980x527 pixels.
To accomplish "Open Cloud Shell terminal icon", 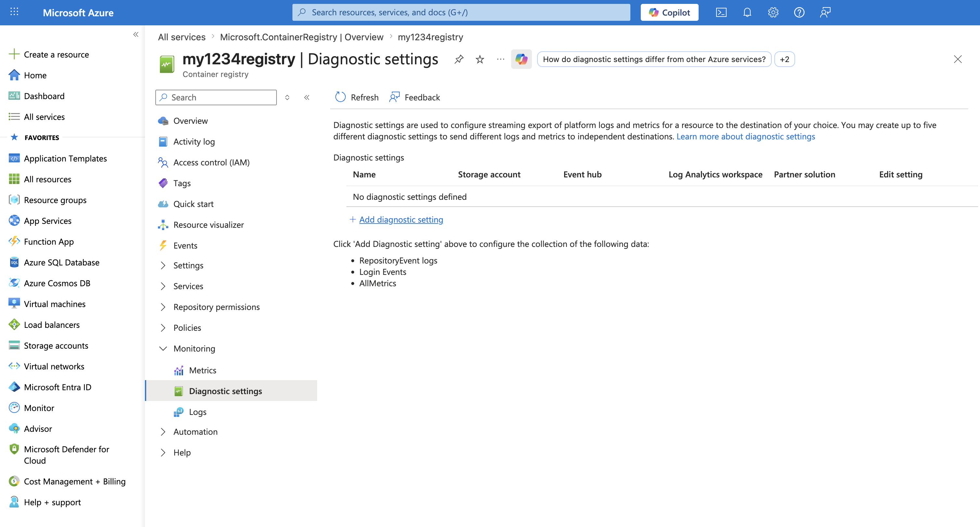I will click(x=721, y=13).
